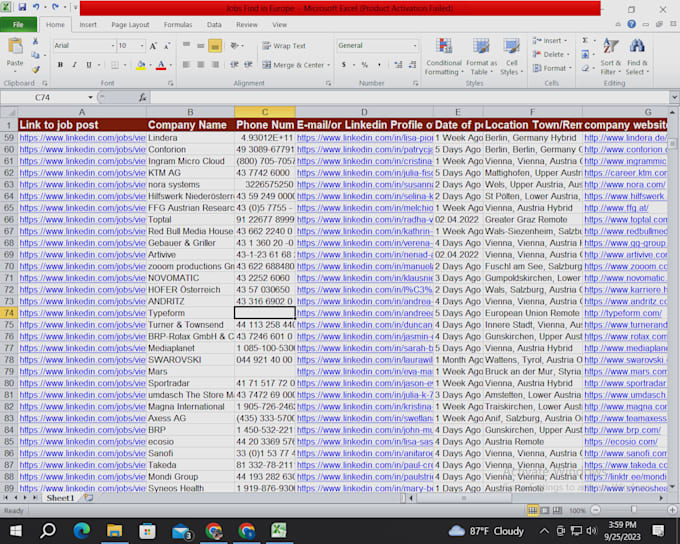Click Increase Indent icon
680x544 pixels.
coord(248,65)
